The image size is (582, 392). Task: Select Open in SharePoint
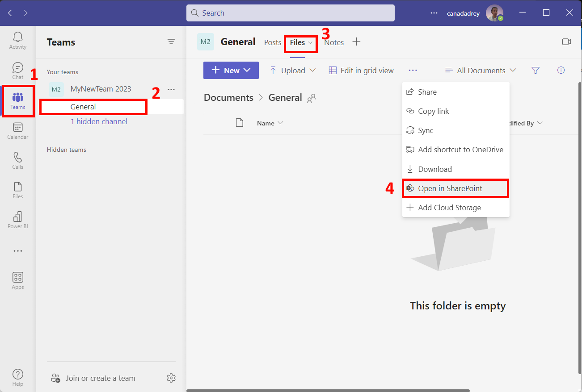coord(456,188)
